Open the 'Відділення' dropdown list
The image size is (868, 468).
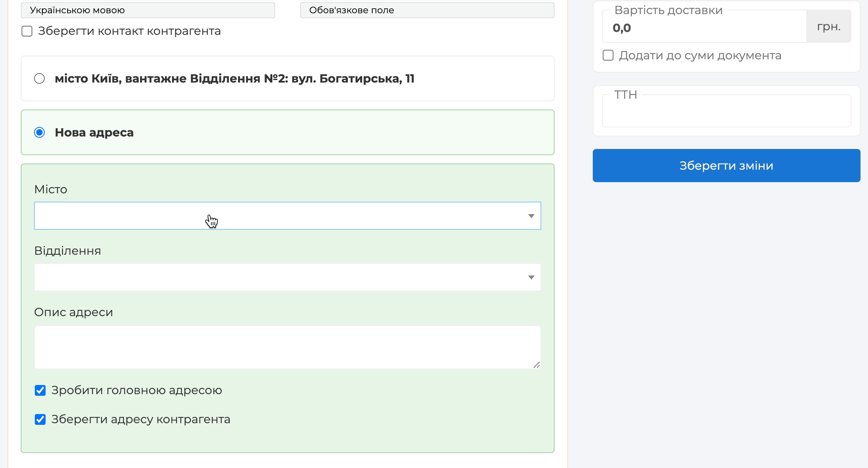(x=282, y=277)
